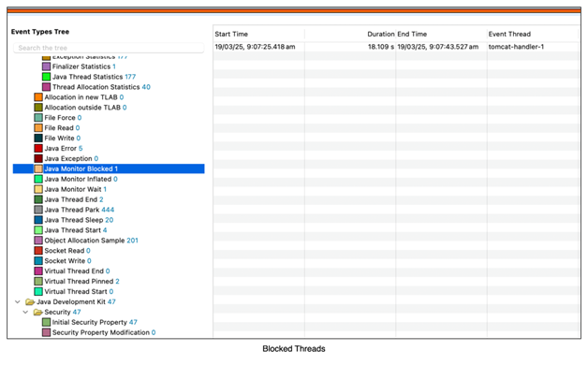The height and width of the screenshot is (366, 588).
Task: Sort by the Start Time column
Action: pos(231,34)
